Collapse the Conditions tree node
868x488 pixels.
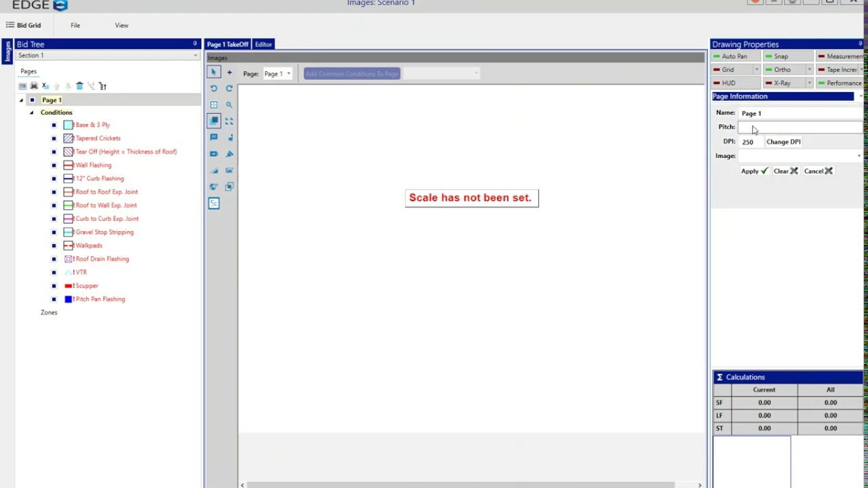pos(31,113)
